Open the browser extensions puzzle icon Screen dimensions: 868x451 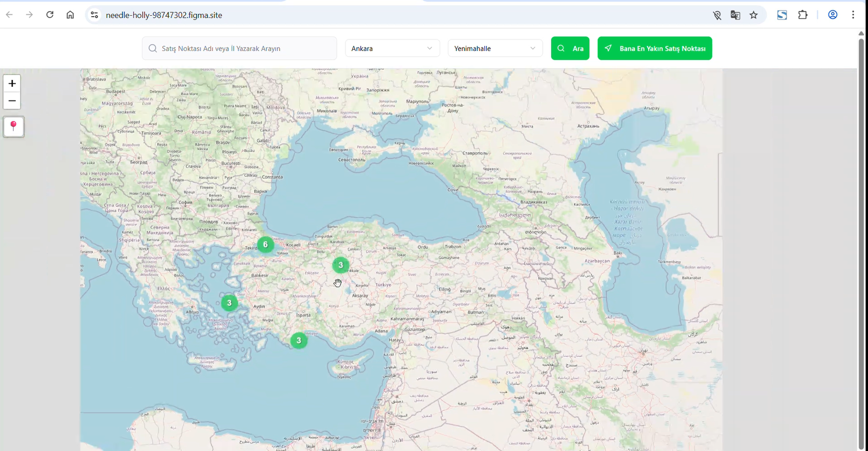pos(803,15)
